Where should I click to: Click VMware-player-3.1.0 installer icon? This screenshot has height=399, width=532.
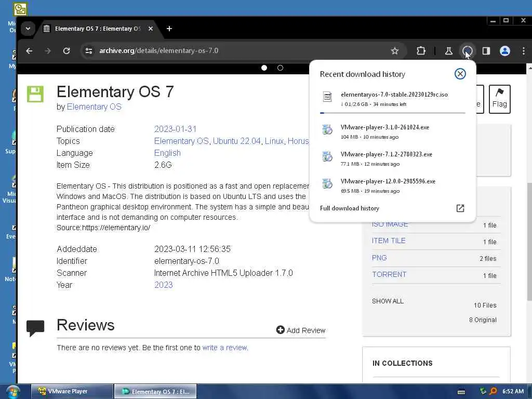(x=327, y=129)
